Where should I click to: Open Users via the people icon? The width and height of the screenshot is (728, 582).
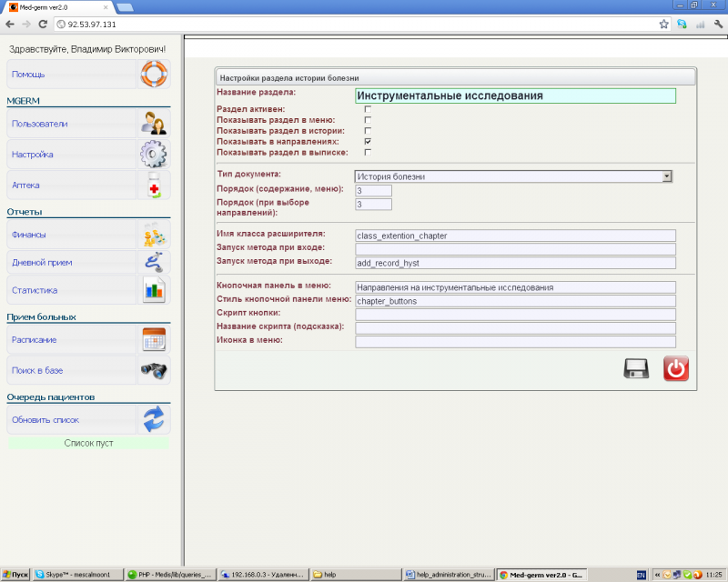click(x=154, y=124)
